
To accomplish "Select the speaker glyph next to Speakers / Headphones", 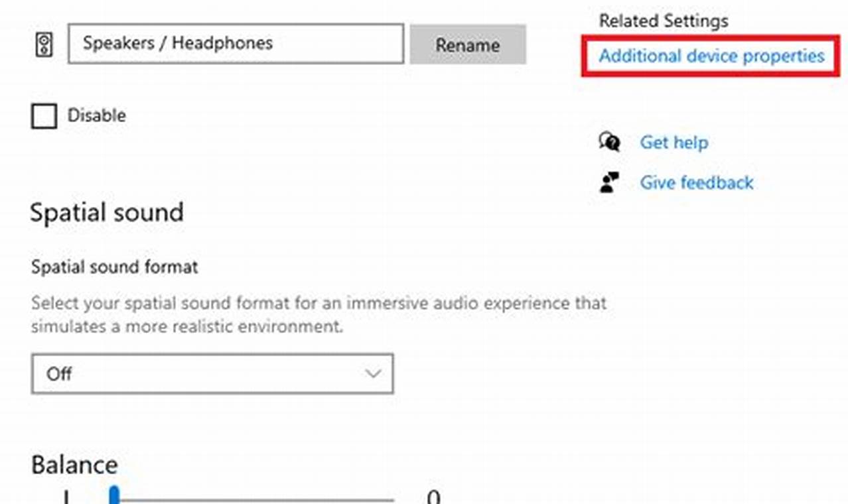I will coord(45,44).
